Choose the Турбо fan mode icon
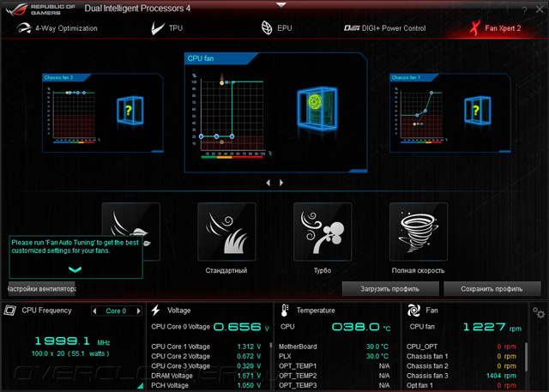Image resolution: width=549 pixels, height=392 pixels. pos(323,232)
